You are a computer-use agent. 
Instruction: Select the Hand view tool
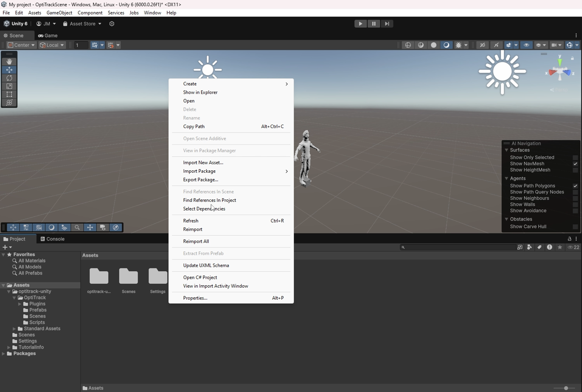[9, 62]
